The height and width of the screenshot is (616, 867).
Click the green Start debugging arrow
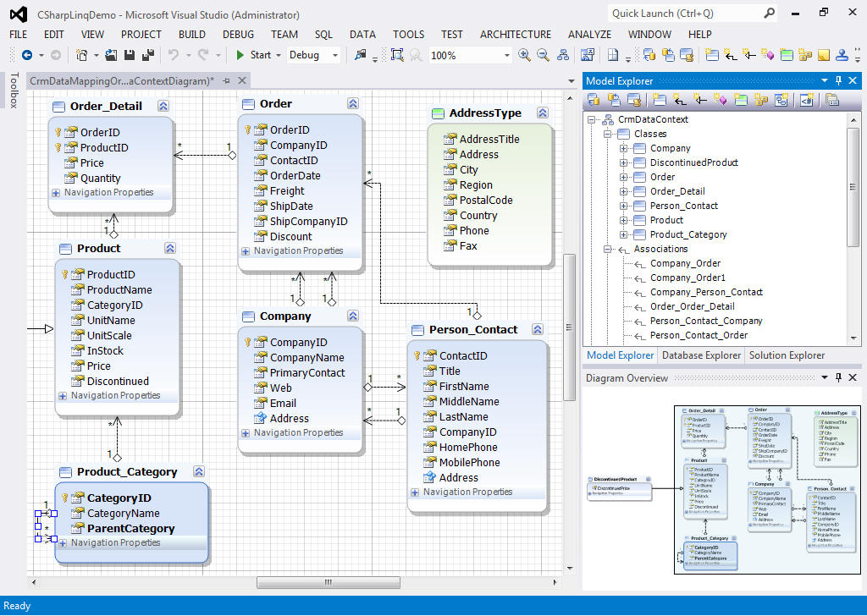(240, 55)
